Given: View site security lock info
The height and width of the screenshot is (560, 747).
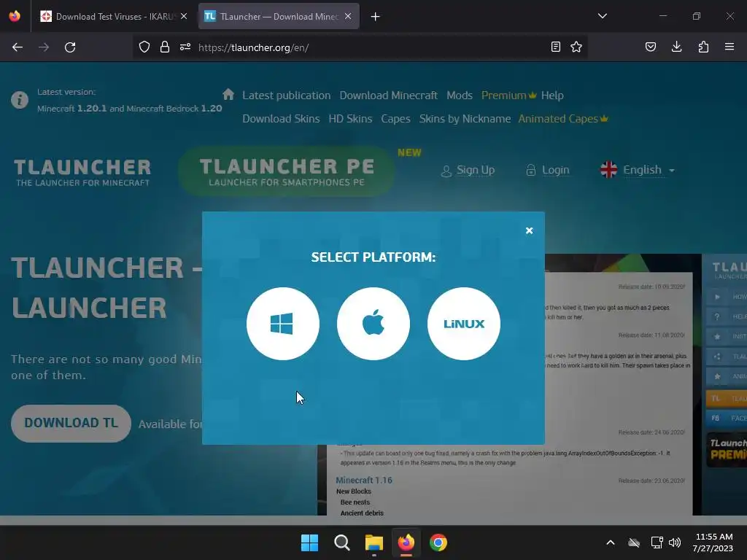Looking at the screenshot, I should (165, 47).
